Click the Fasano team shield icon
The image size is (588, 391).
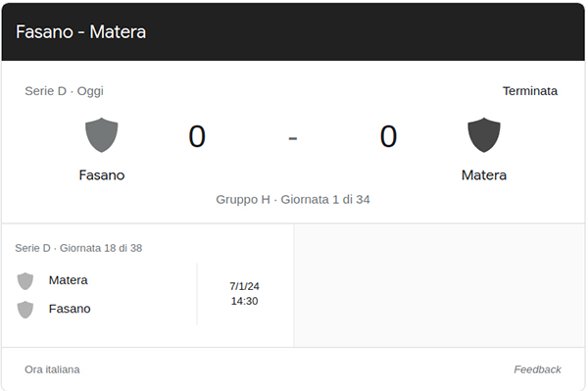coord(102,135)
